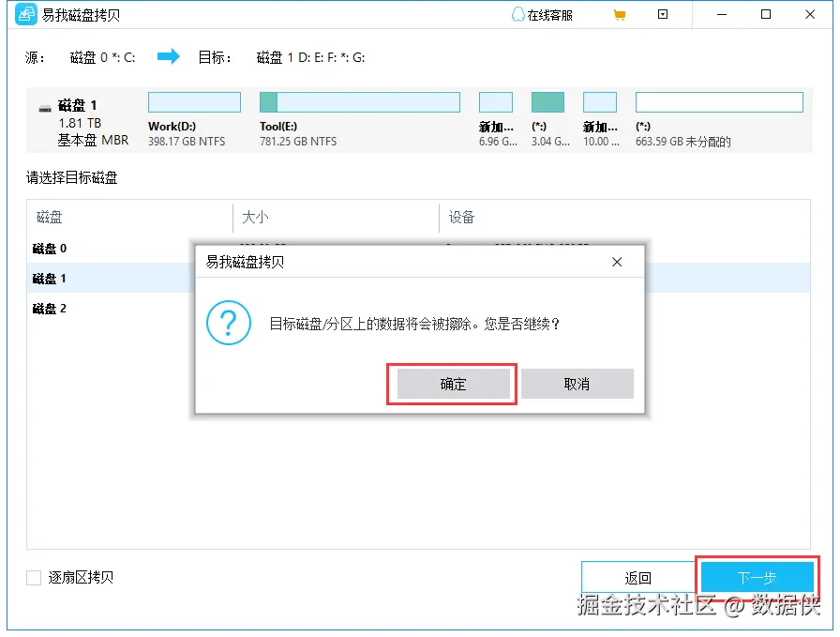Open the title bar dropdown menu

663,14
